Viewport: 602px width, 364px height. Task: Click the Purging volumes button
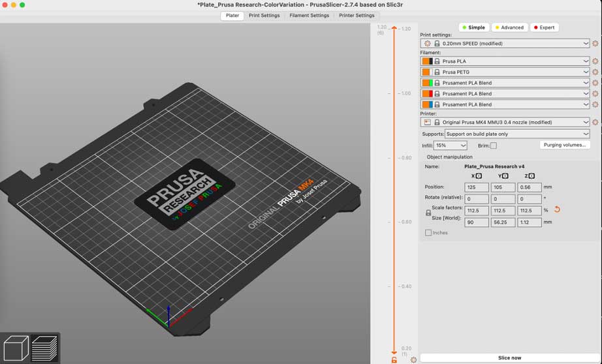tap(565, 145)
